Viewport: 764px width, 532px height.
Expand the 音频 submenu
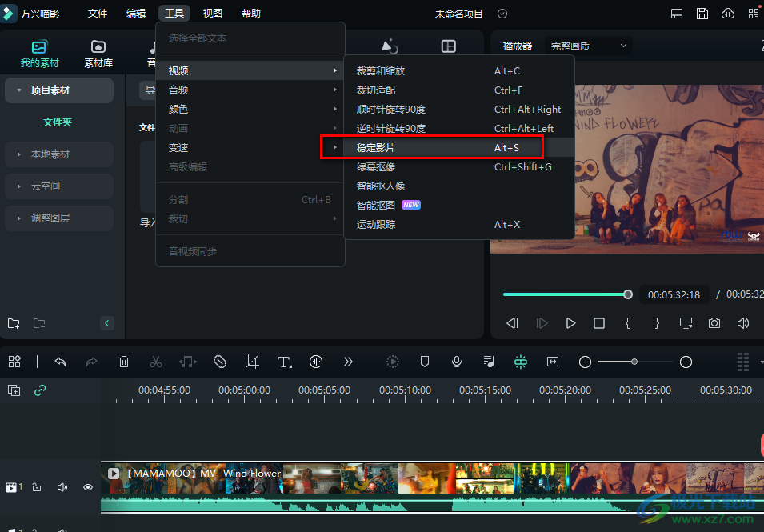pos(250,90)
